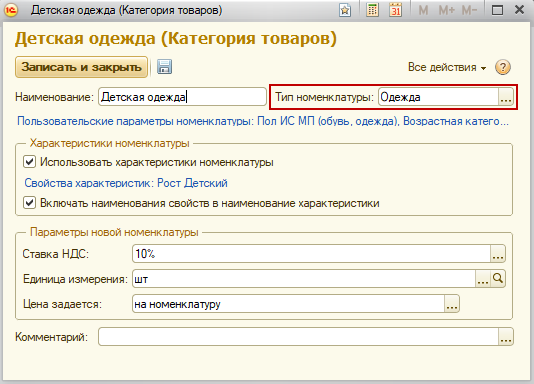
Task: Open the calendar icon in title bar
Action: click(x=395, y=10)
